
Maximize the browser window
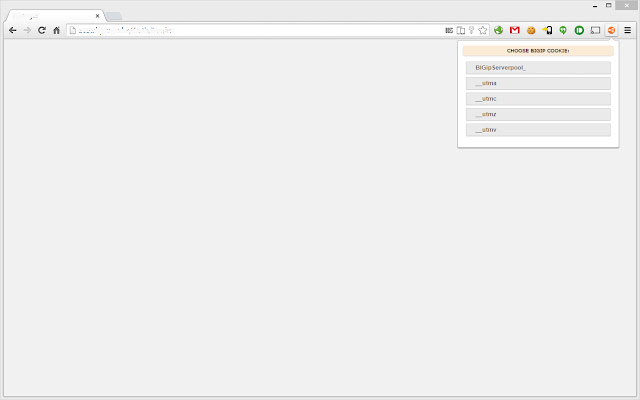tap(609, 5)
